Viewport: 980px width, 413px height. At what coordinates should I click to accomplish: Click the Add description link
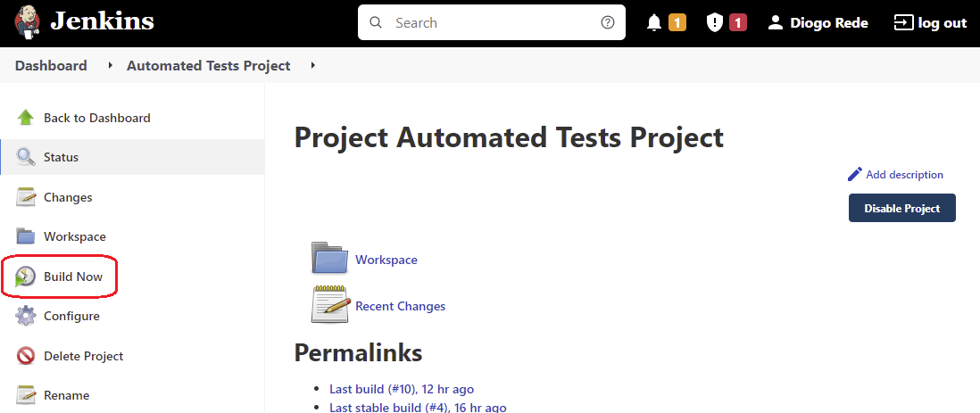tap(903, 175)
